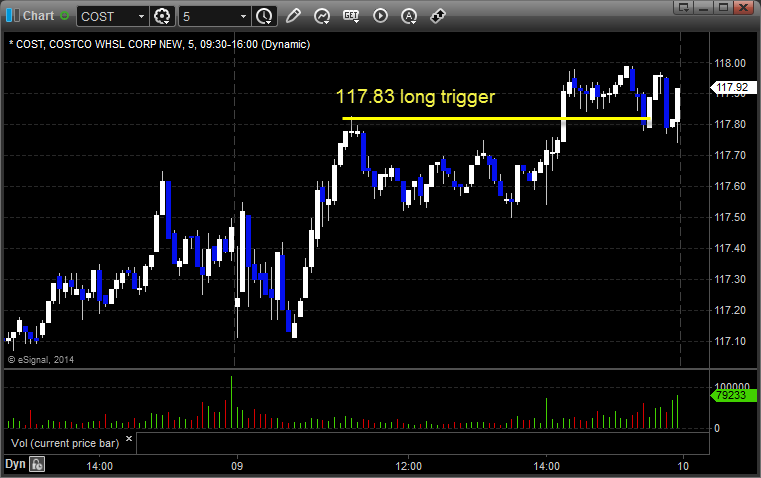Click the Dyn label at bottom left

coord(15,464)
